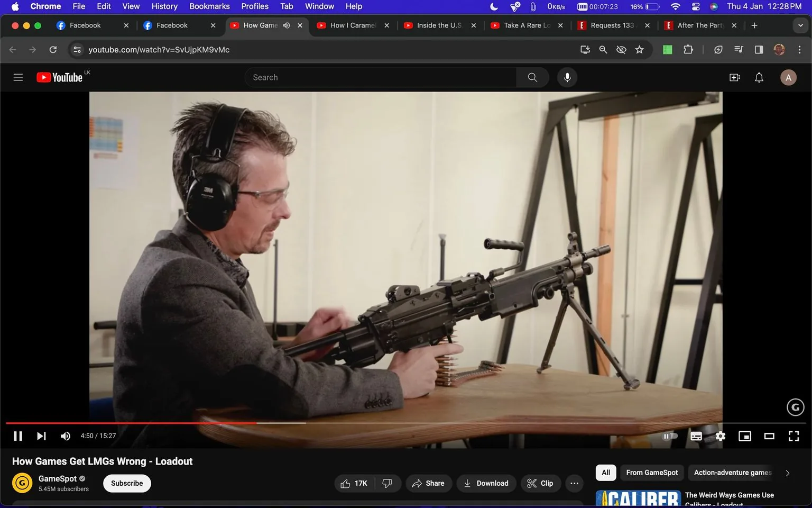
Task: Click in the YouTube search field
Action: (381, 77)
